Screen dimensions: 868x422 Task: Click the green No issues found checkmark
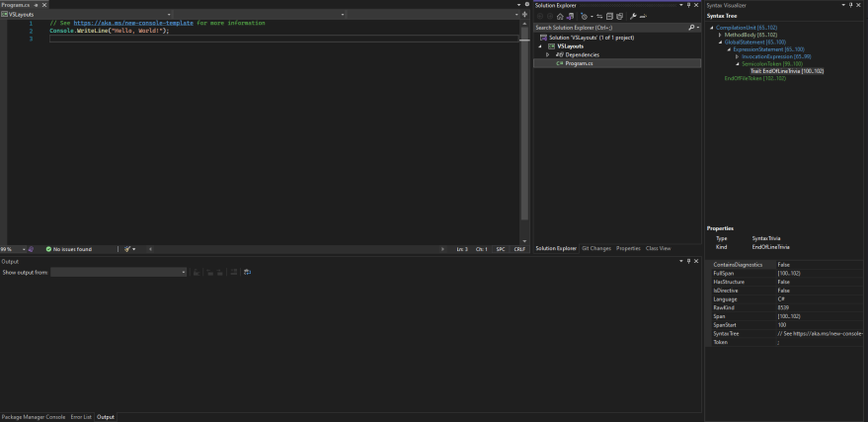[48, 249]
